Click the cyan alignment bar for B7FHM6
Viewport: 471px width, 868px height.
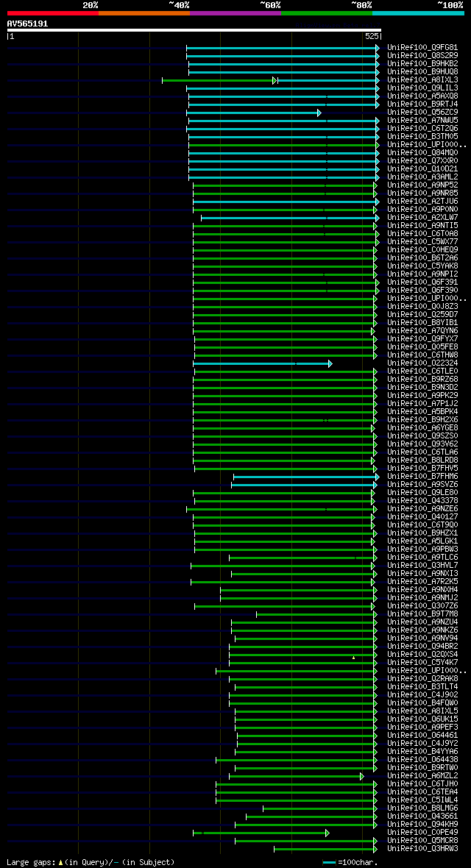click(x=306, y=477)
